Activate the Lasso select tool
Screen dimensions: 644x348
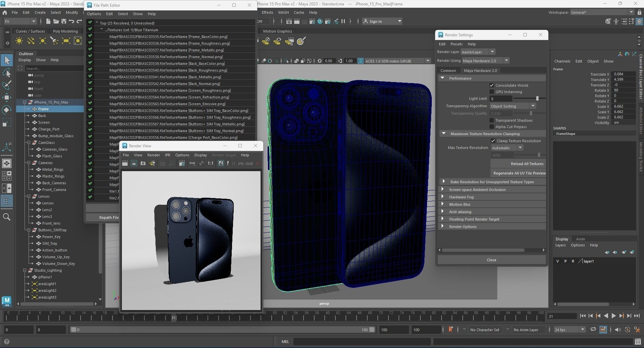(7, 73)
